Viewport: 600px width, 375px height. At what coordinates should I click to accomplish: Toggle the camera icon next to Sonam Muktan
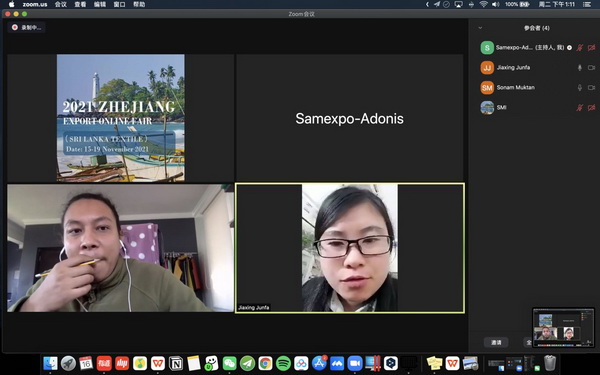(592, 88)
